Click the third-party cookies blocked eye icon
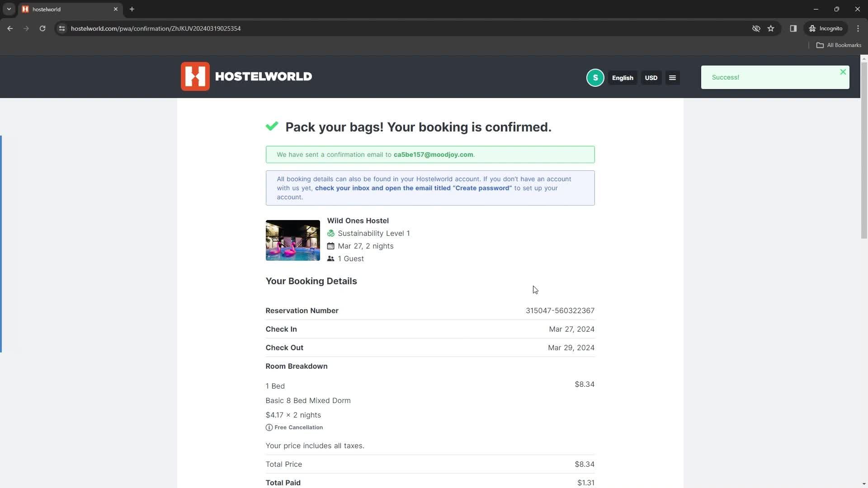868x488 pixels. tap(756, 28)
